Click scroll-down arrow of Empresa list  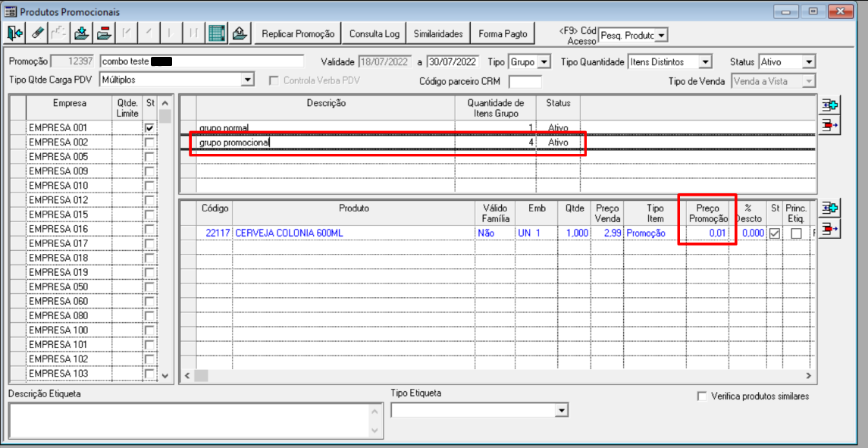pyautogui.click(x=165, y=375)
